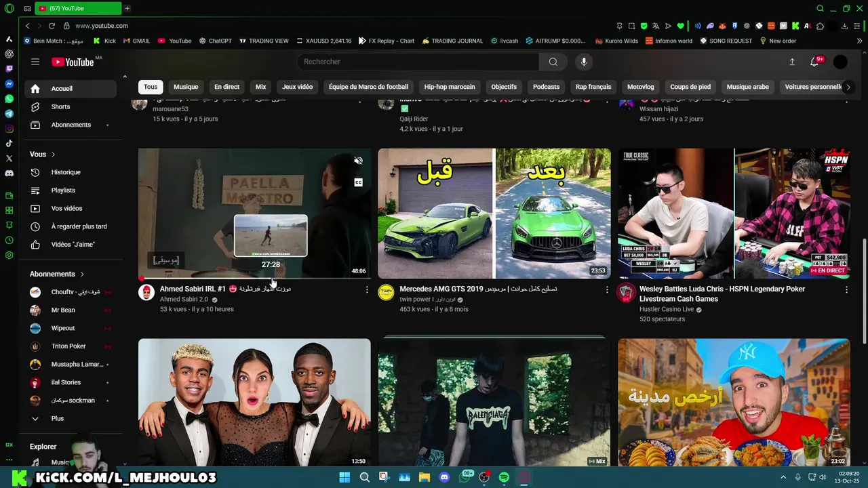Start voice search with microphone icon
The image size is (868, 488).
click(584, 62)
